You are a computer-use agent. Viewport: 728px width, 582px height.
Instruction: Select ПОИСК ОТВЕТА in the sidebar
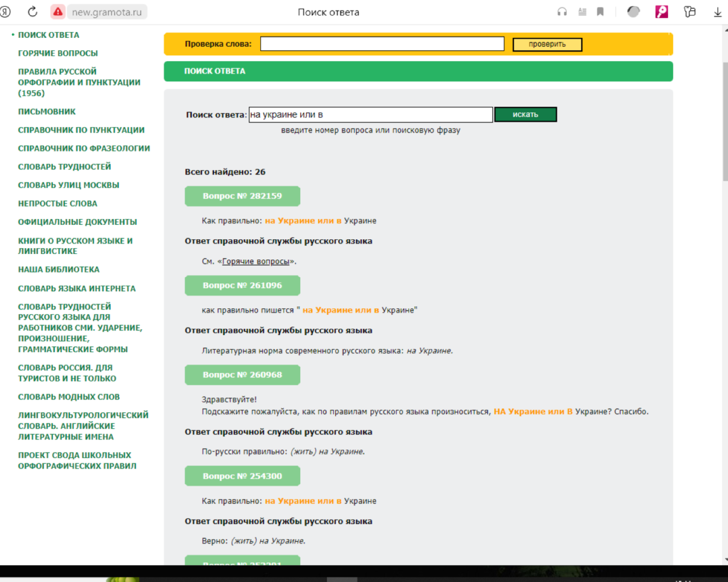pos(49,35)
